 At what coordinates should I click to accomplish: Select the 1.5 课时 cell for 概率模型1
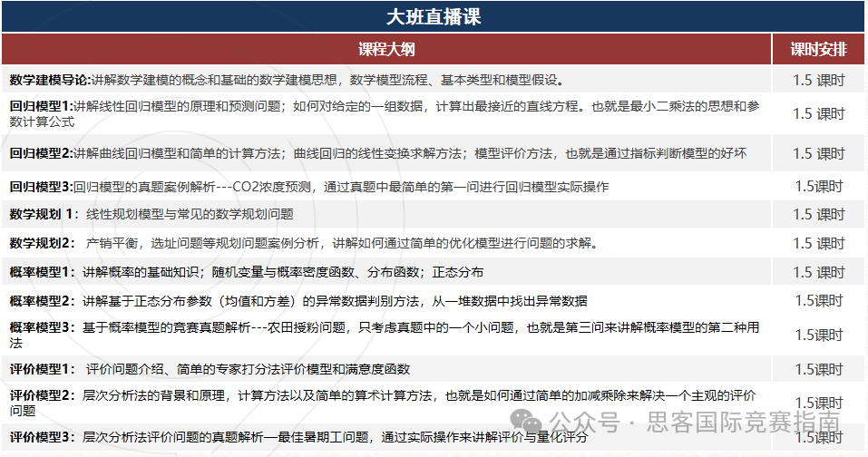(x=818, y=272)
